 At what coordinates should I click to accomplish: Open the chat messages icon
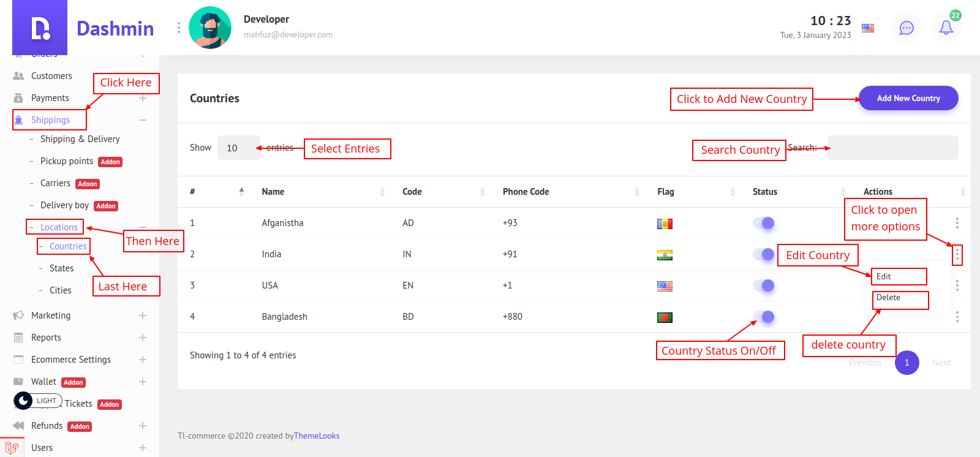[x=906, y=28]
